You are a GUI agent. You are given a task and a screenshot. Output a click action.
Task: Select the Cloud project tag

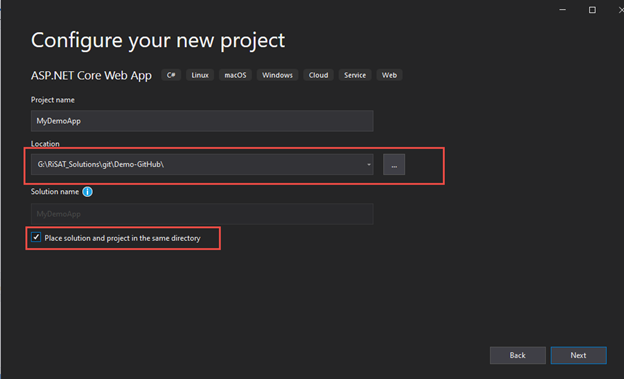[x=318, y=75]
